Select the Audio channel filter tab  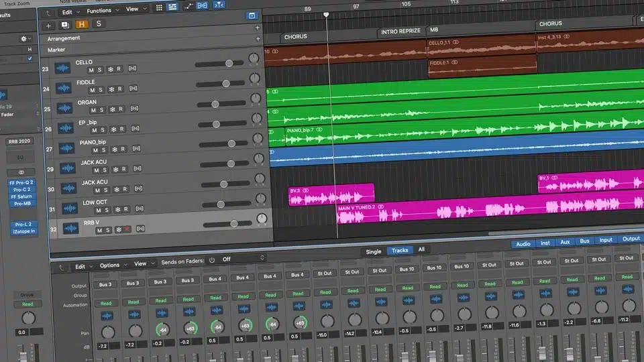point(523,244)
